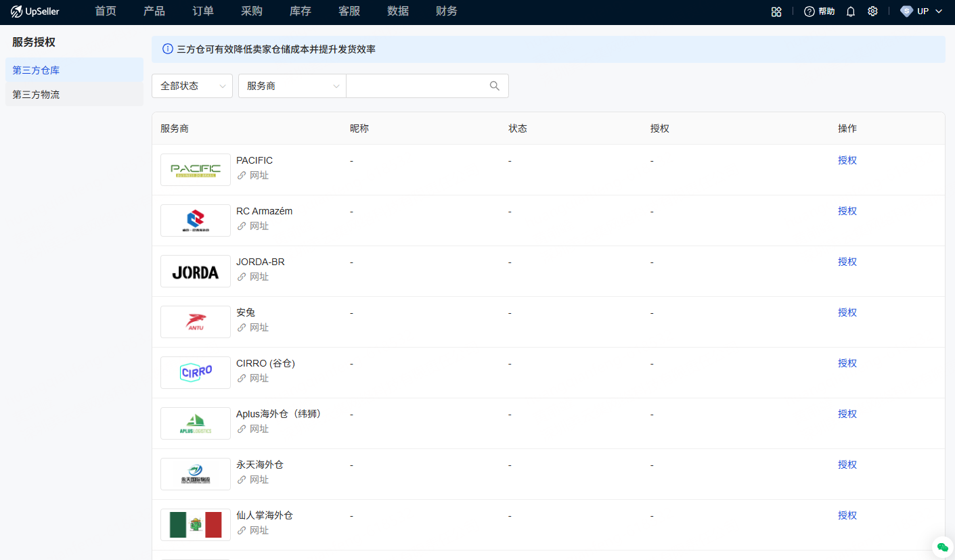The image size is (955, 560).
Task: Open the 采购 menu
Action: (x=252, y=11)
